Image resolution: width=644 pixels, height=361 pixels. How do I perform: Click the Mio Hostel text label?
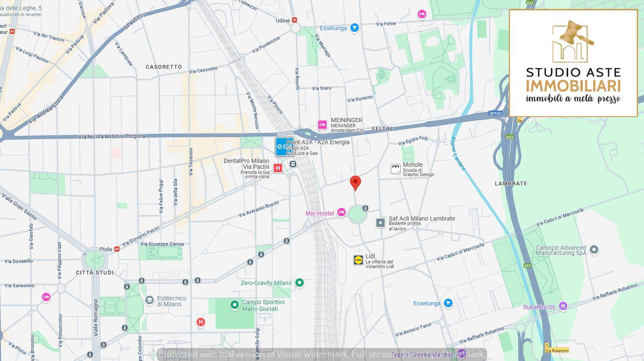320,213
